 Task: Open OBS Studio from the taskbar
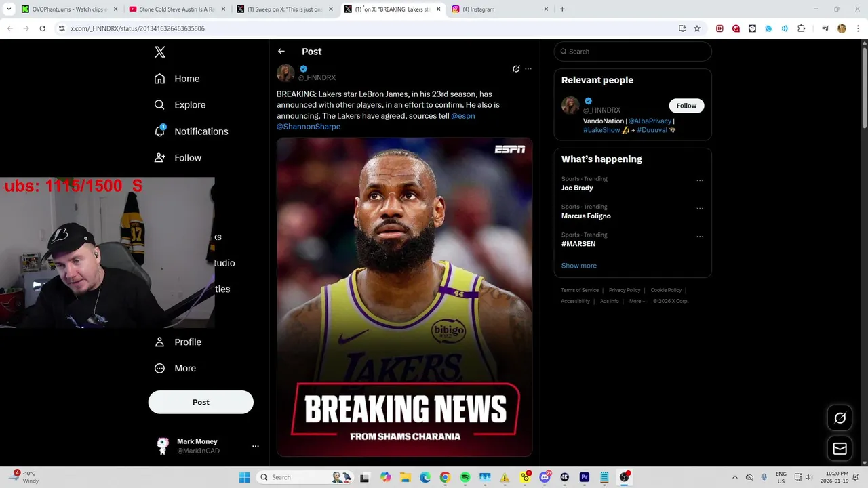click(625, 477)
